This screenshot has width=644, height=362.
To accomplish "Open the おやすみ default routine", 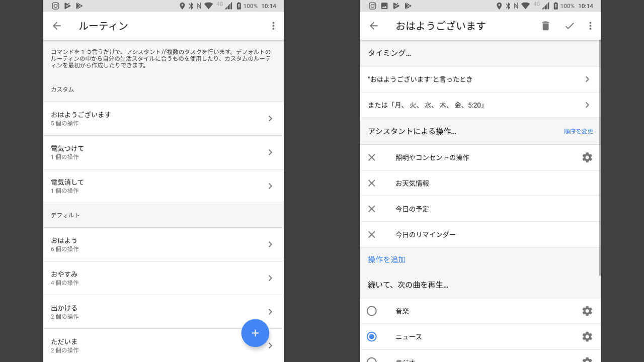I will point(163,278).
